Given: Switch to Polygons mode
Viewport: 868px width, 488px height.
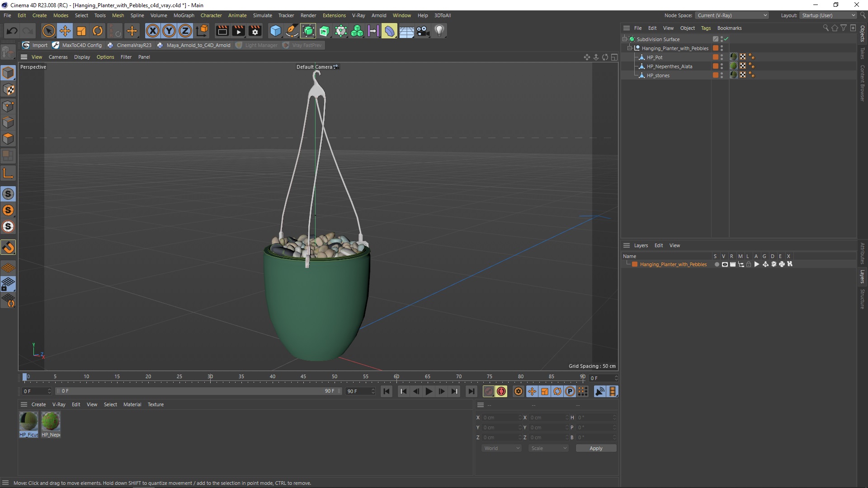Looking at the screenshot, I should click(8, 139).
